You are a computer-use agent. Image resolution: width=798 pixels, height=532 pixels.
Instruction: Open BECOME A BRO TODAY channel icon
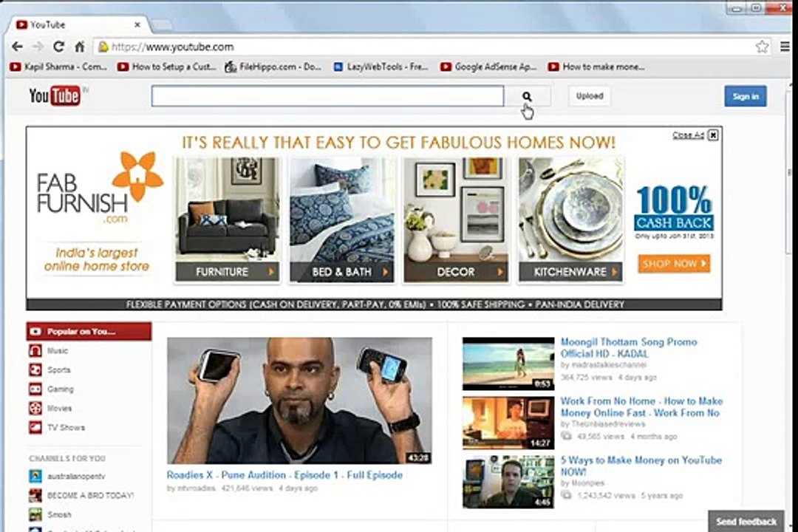[35, 495]
